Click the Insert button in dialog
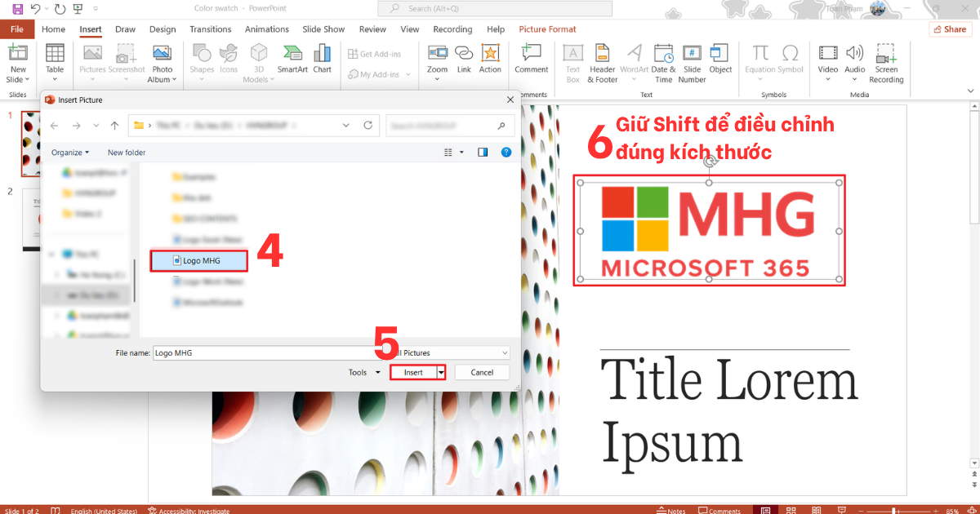 tap(413, 372)
